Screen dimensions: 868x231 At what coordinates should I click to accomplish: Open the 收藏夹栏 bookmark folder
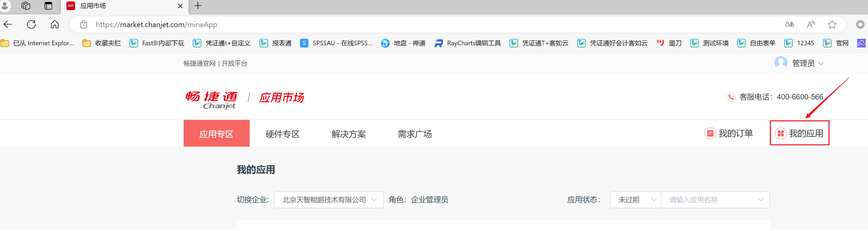click(x=102, y=43)
